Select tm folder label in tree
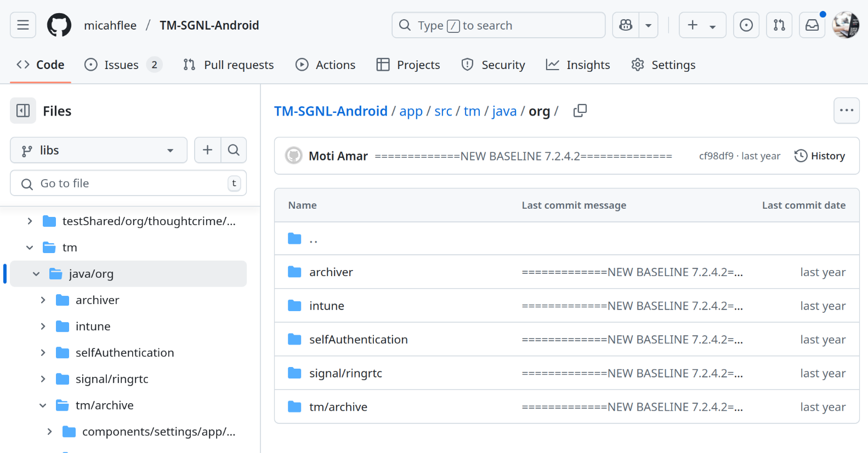868x453 pixels. tap(70, 248)
